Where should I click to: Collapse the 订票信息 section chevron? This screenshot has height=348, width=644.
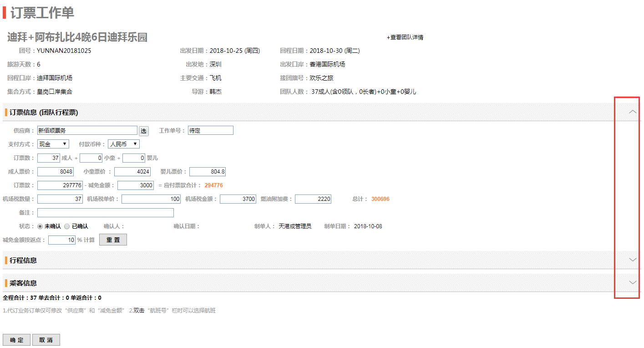click(x=632, y=112)
